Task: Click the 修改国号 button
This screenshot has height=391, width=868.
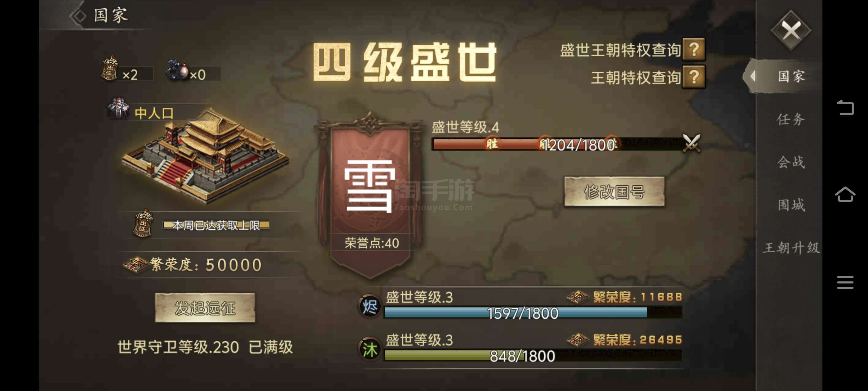Action: tap(614, 191)
